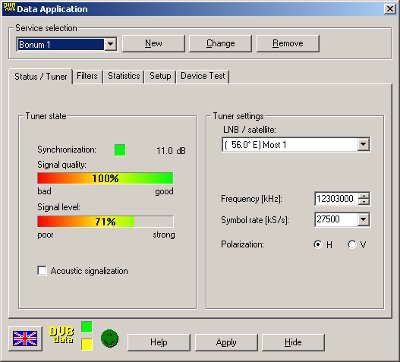Click the (56.0° E) Most 1 satellite text
Viewport: 400px width, 362px height.
[255, 145]
